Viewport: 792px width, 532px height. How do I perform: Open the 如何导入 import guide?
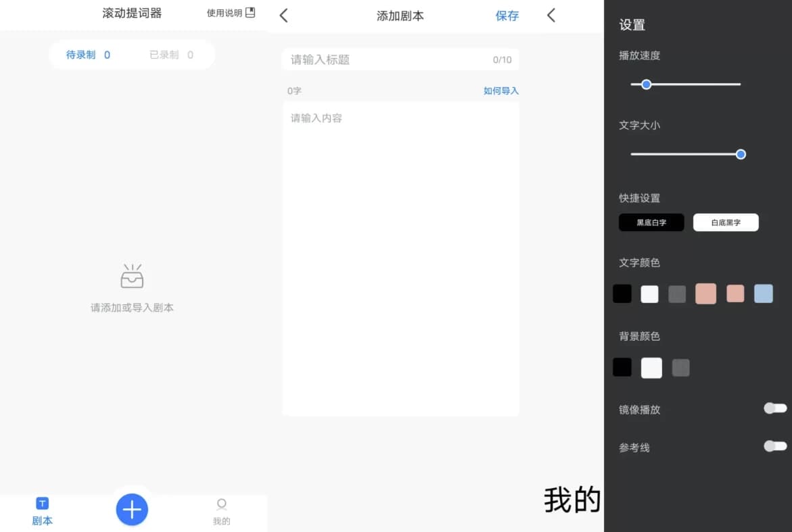(500, 90)
